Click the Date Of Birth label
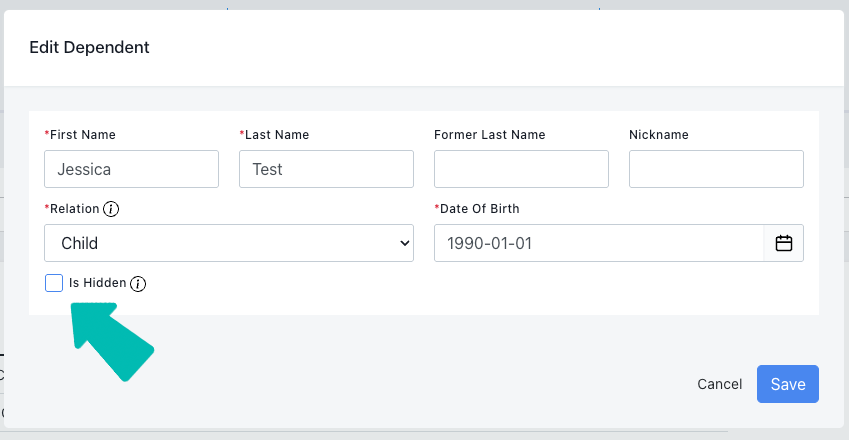 point(477,209)
